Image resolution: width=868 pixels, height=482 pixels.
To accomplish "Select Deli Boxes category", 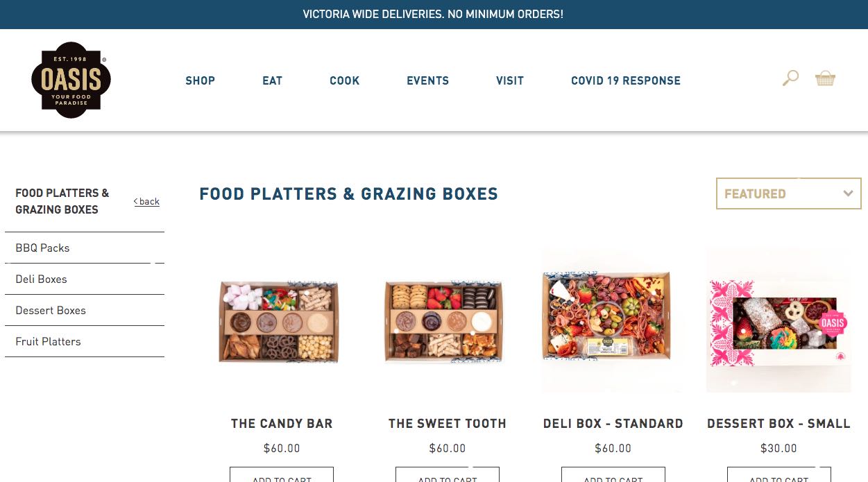I will [41, 279].
